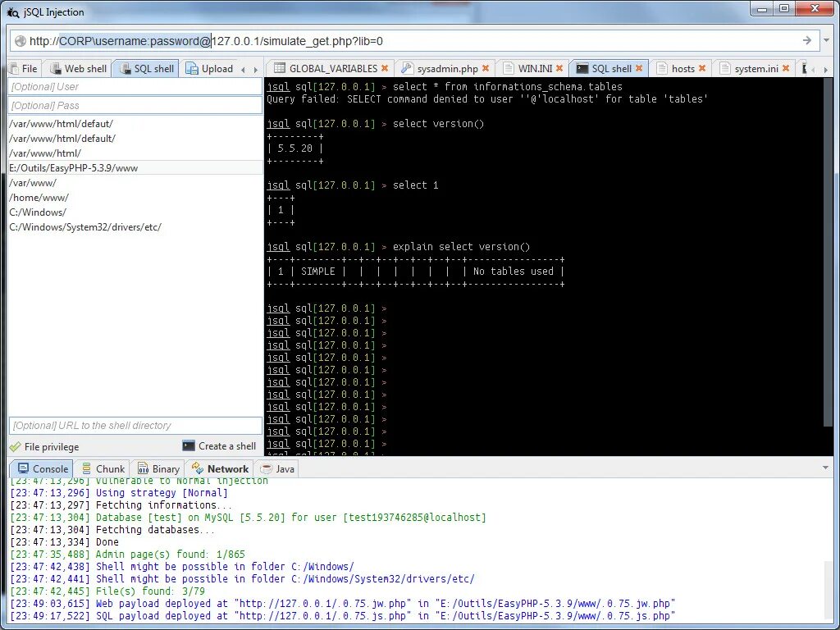Select path /var/www/
Screen dimensions: 840x630
click(x=135, y=183)
